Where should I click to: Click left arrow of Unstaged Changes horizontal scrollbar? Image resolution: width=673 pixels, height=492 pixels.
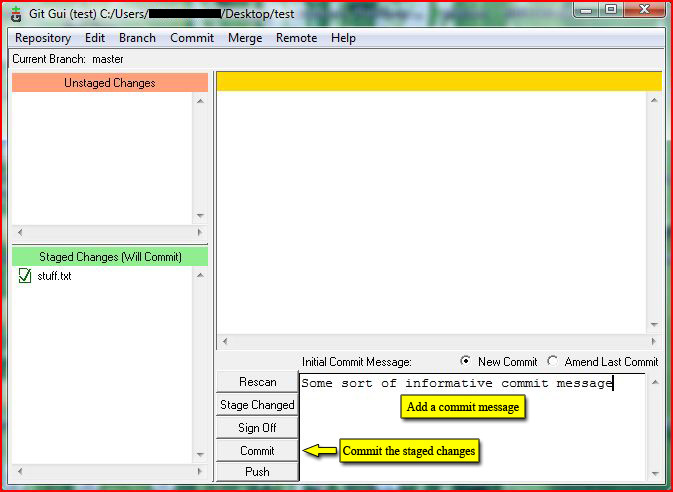tap(20, 233)
